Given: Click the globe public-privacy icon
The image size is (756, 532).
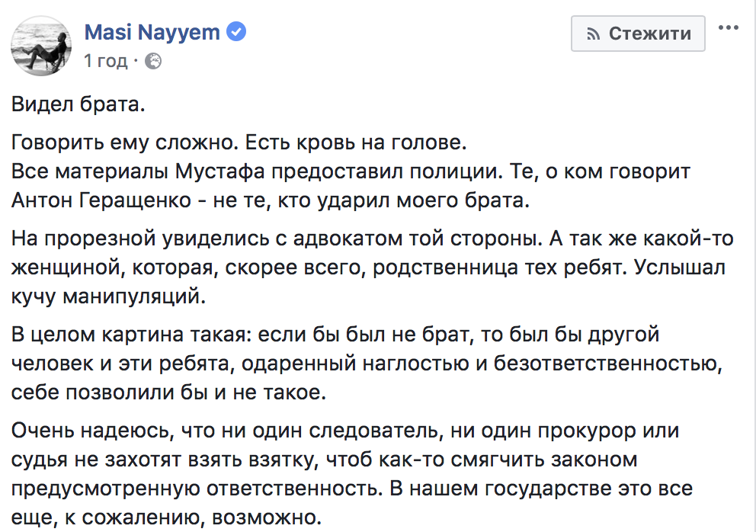Looking at the screenshot, I should coord(153,62).
